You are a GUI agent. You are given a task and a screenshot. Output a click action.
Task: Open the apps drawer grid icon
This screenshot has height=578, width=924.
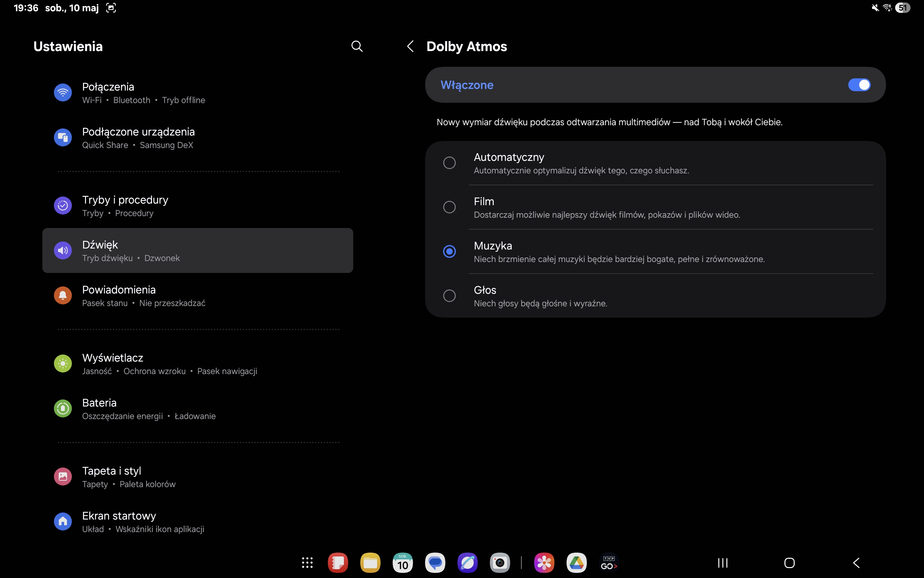tap(307, 563)
